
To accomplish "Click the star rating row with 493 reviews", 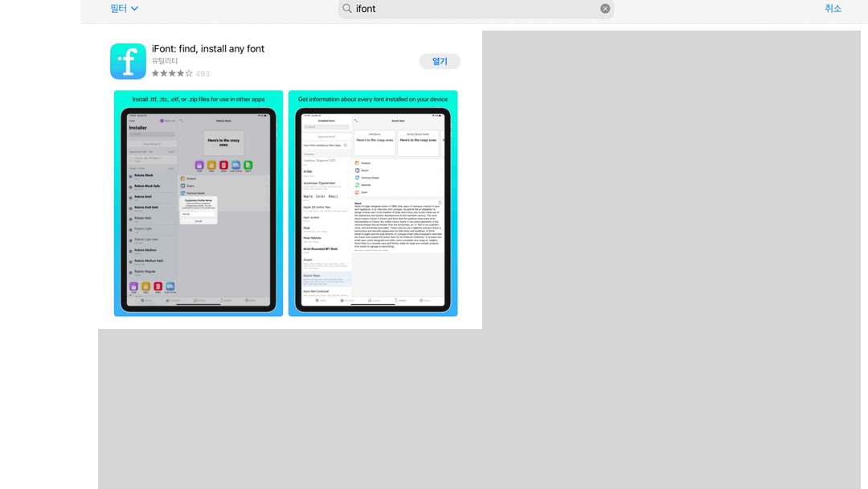I will (181, 74).
